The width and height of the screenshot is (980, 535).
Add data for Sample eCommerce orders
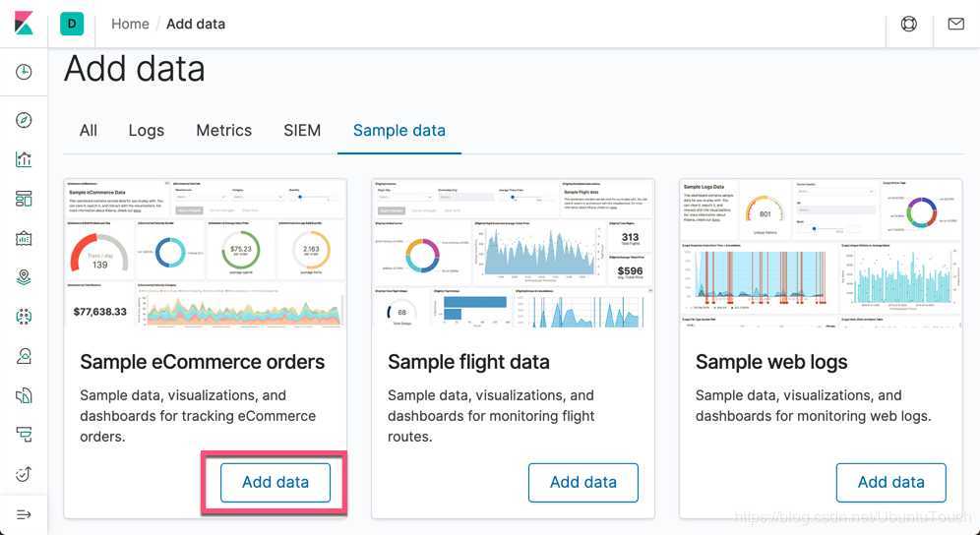click(x=276, y=482)
